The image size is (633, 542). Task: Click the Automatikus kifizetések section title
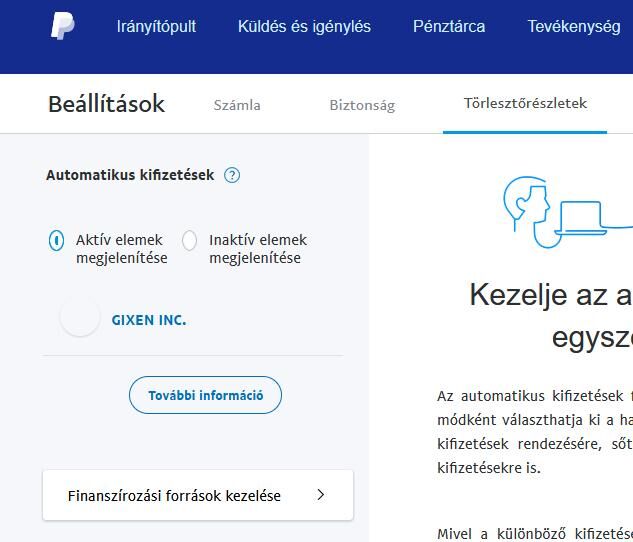coord(130,175)
